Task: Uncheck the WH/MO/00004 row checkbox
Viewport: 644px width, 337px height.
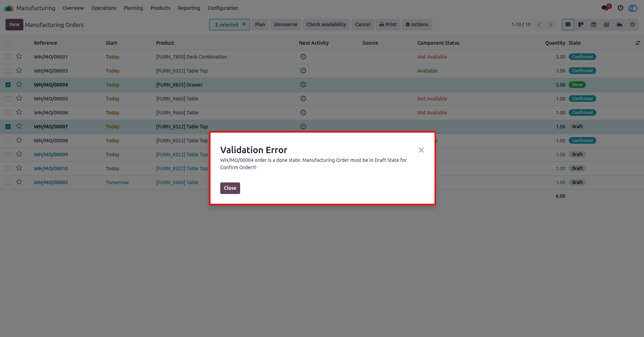Action: coord(8,85)
